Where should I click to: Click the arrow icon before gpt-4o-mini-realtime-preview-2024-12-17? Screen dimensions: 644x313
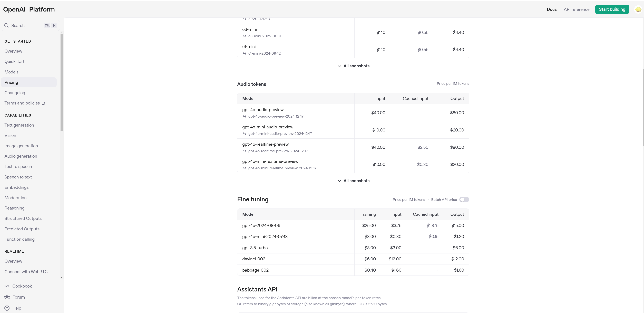pyautogui.click(x=245, y=168)
